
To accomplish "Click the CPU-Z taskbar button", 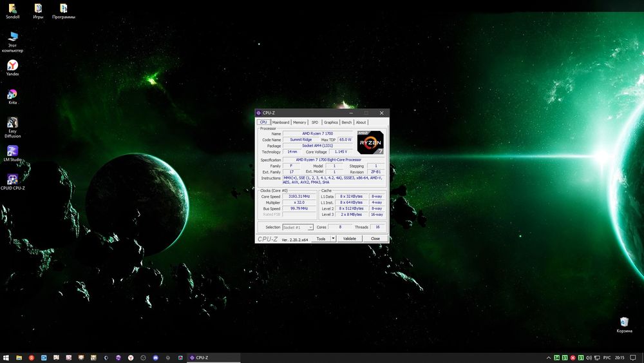I will [214, 358].
